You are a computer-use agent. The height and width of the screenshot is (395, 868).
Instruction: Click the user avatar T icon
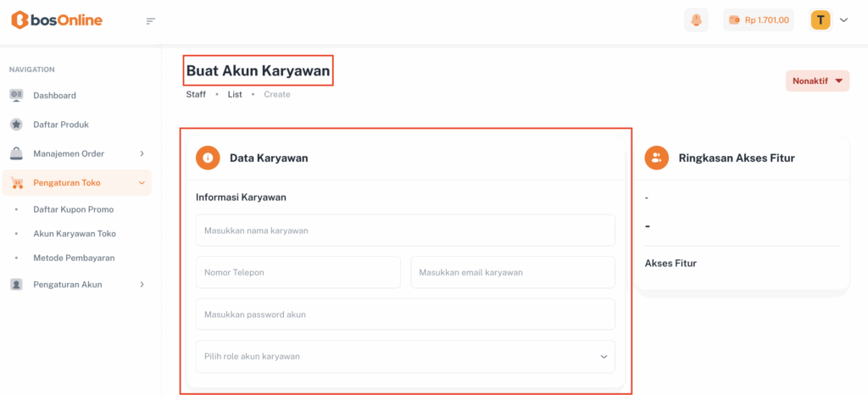pos(820,20)
